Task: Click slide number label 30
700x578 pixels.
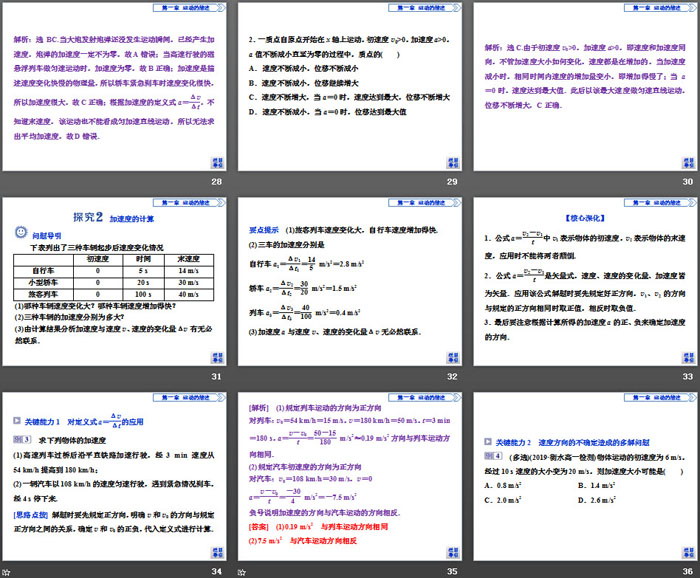Action: pos(688,182)
